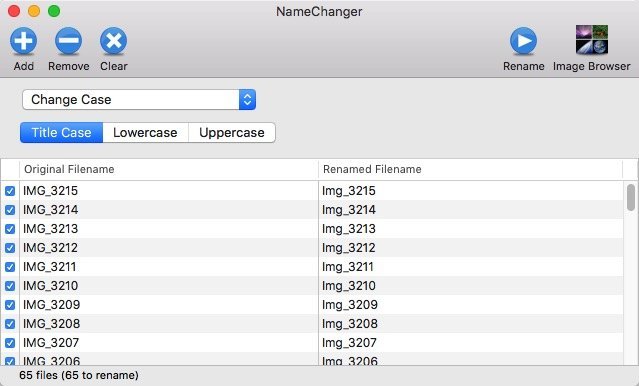Click renamed filename Img_3208
Screen dimensions: 639x386
click(350, 324)
